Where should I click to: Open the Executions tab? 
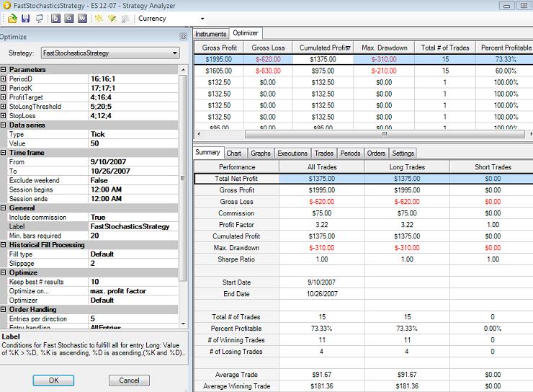click(x=292, y=153)
